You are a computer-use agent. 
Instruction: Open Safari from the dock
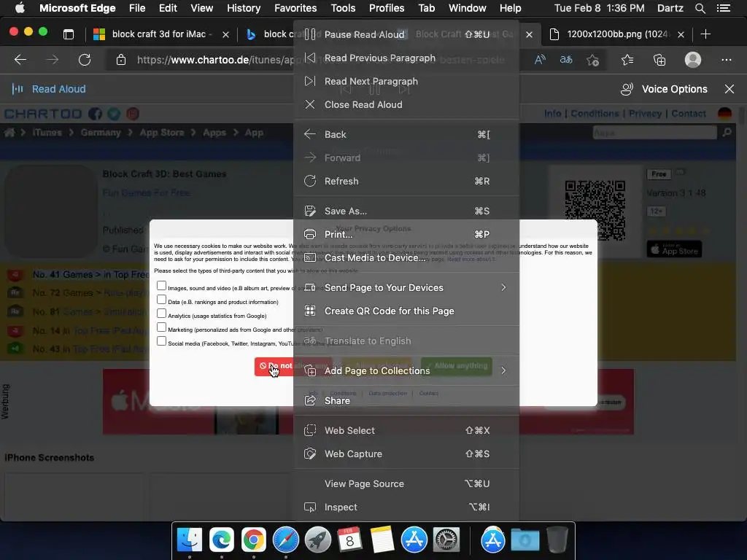tap(286, 540)
